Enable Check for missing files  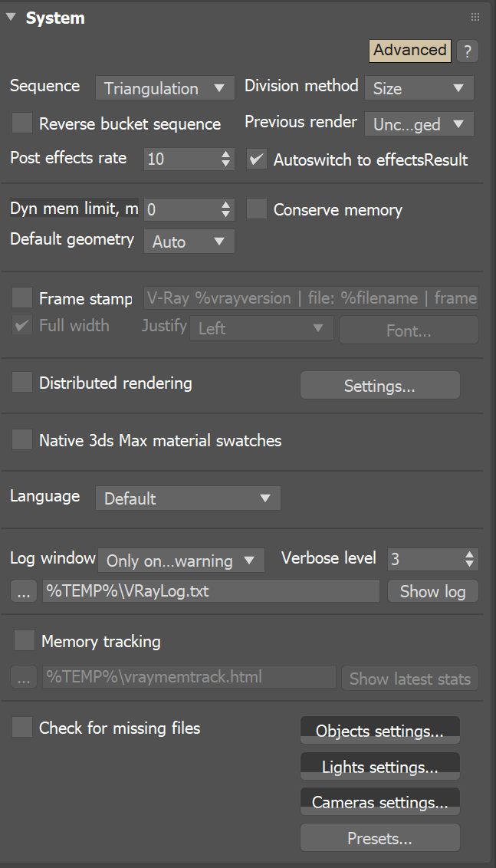(21, 727)
